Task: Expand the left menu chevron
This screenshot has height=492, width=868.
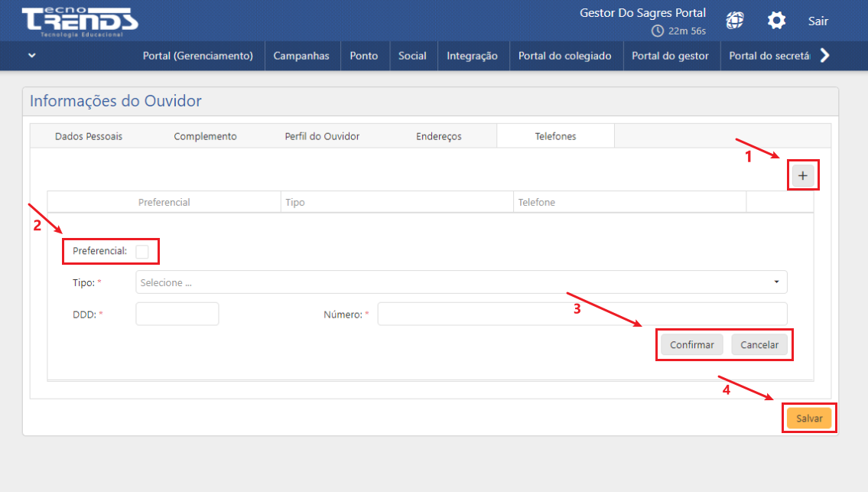Action: pos(31,55)
